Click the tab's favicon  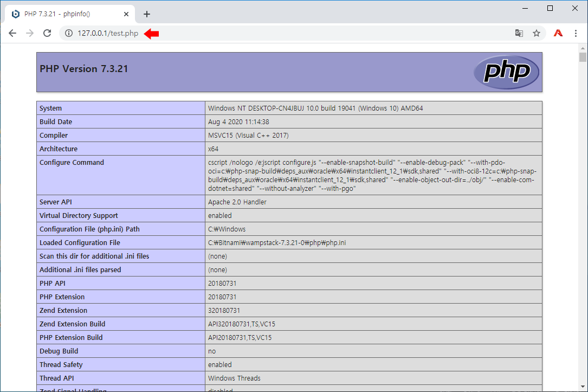[x=15, y=14]
